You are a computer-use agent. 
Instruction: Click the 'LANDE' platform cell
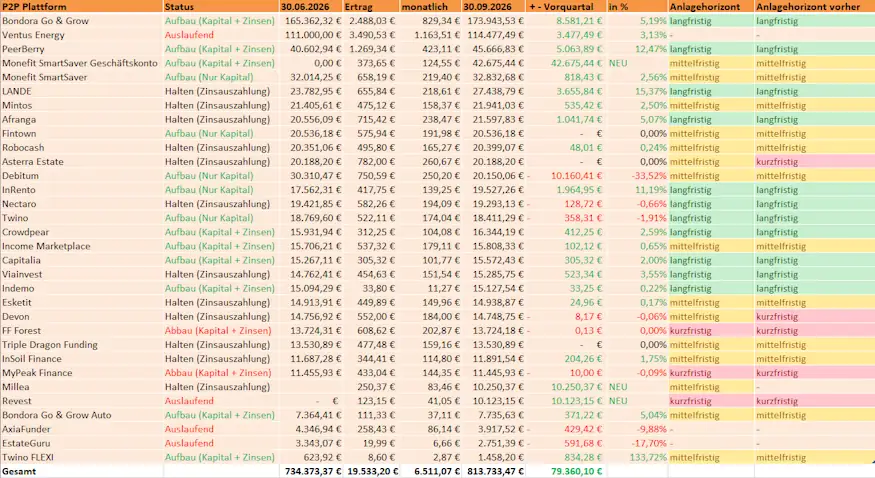[x=81, y=91]
